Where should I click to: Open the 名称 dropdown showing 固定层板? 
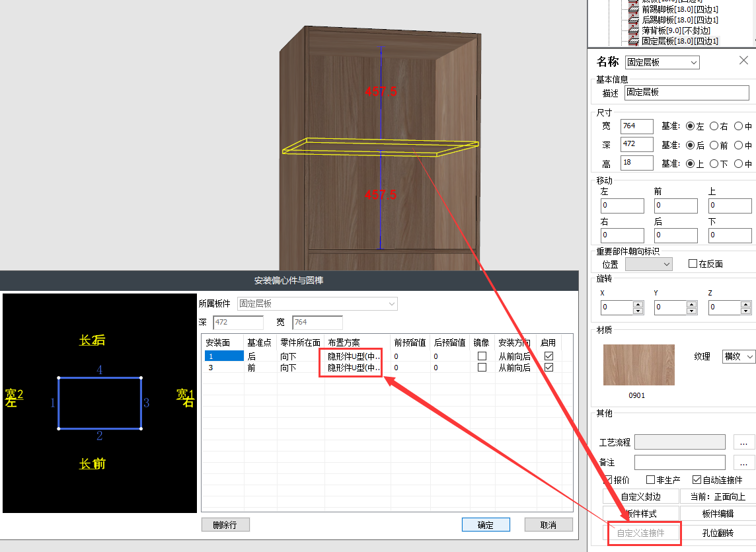tap(662, 62)
